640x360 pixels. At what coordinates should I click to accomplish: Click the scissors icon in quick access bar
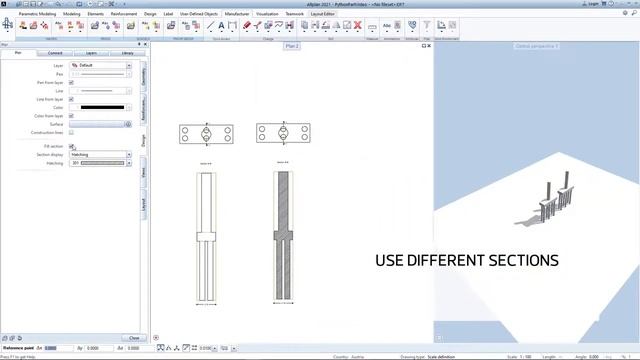tap(111, 4)
